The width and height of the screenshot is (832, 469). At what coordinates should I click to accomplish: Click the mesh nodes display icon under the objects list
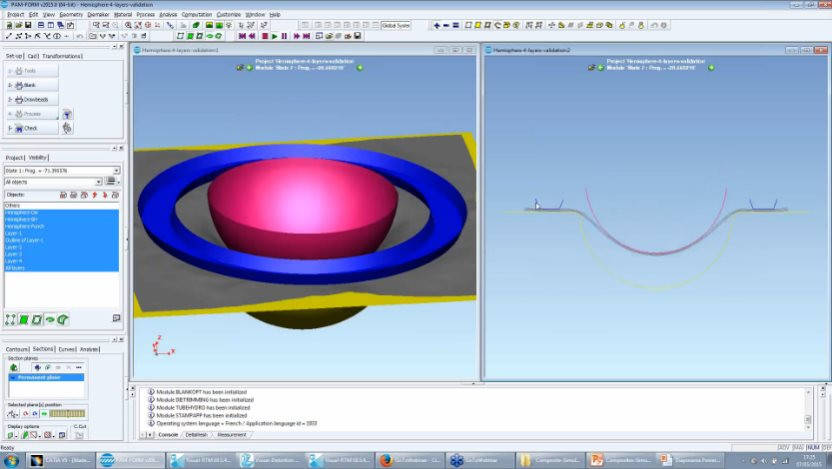10,319
